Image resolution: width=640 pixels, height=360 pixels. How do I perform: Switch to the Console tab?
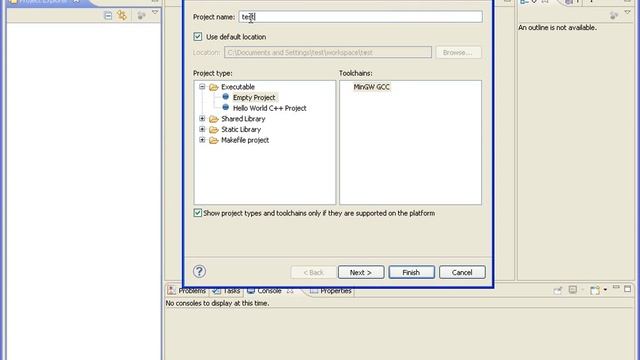point(270,291)
